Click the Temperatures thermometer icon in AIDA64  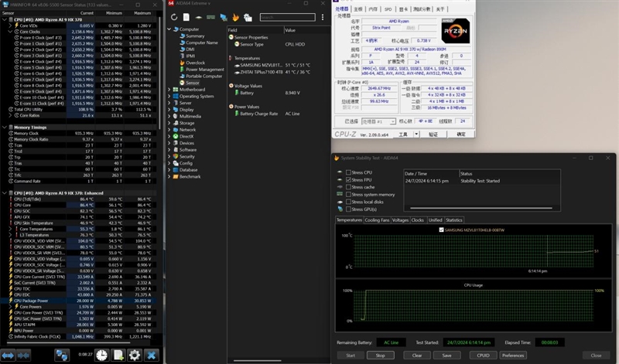click(x=231, y=58)
